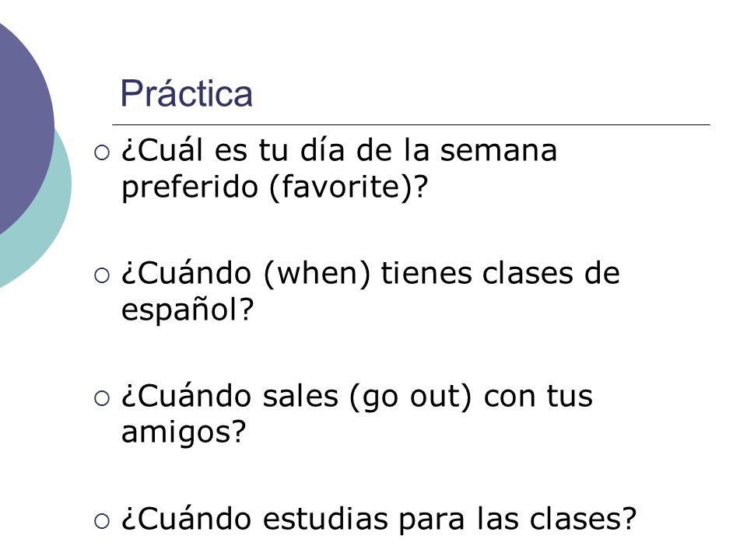Click the phrase '(go out)' in third question

pos(410,397)
